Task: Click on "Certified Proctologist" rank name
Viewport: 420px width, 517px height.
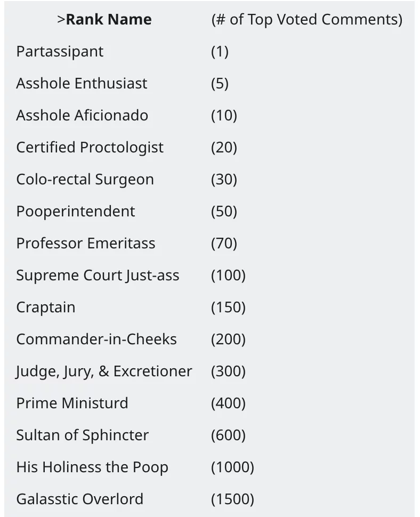Action: click(x=90, y=148)
